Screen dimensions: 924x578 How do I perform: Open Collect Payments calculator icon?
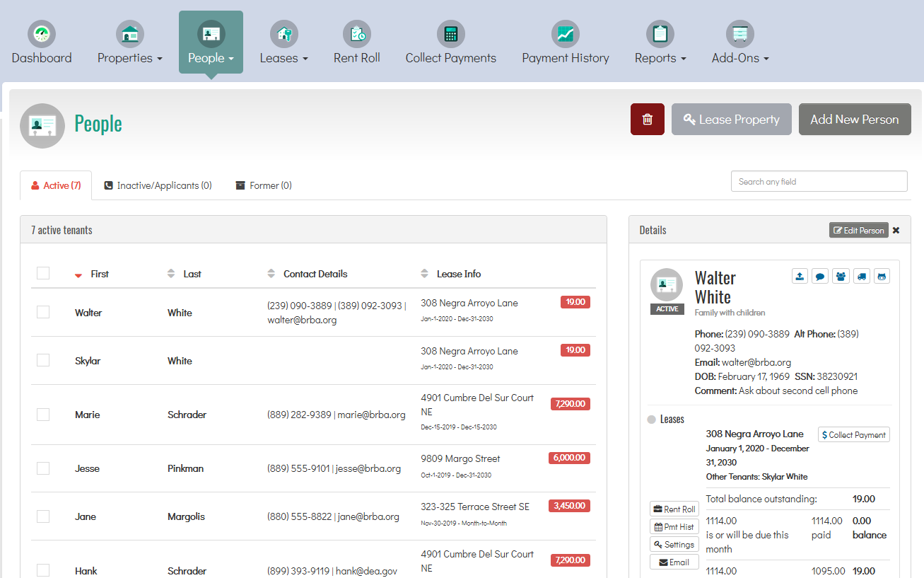click(450, 34)
